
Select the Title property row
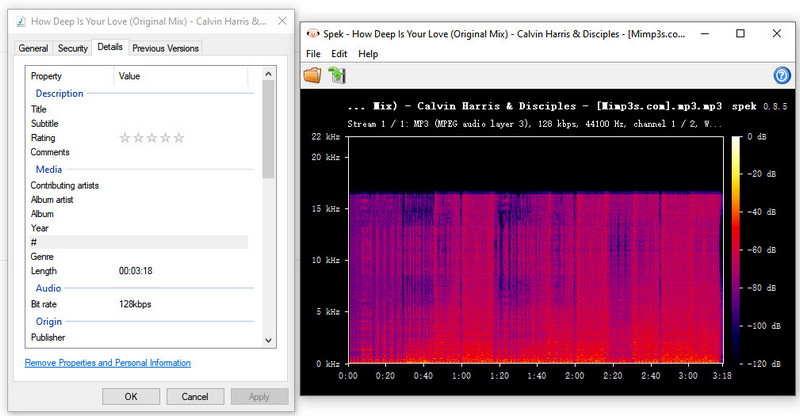(x=139, y=109)
